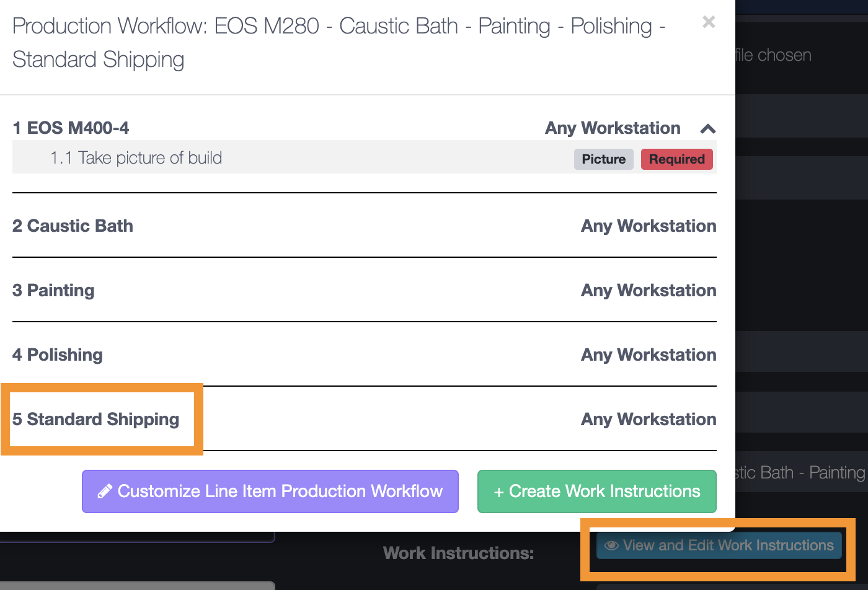Click the plus icon on Create Work Instructions
This screenshot has width=868, height=590.
pyautogui.click(x=498, y=492)
